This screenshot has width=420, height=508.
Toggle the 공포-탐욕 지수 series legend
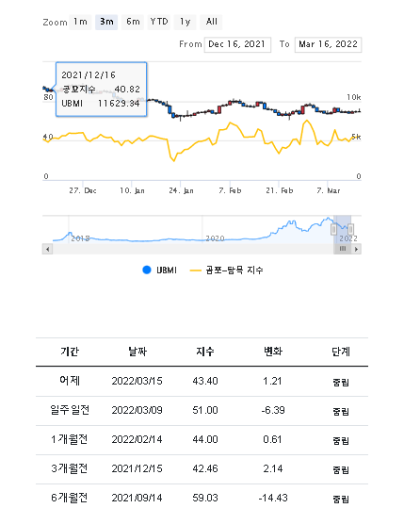226,270
